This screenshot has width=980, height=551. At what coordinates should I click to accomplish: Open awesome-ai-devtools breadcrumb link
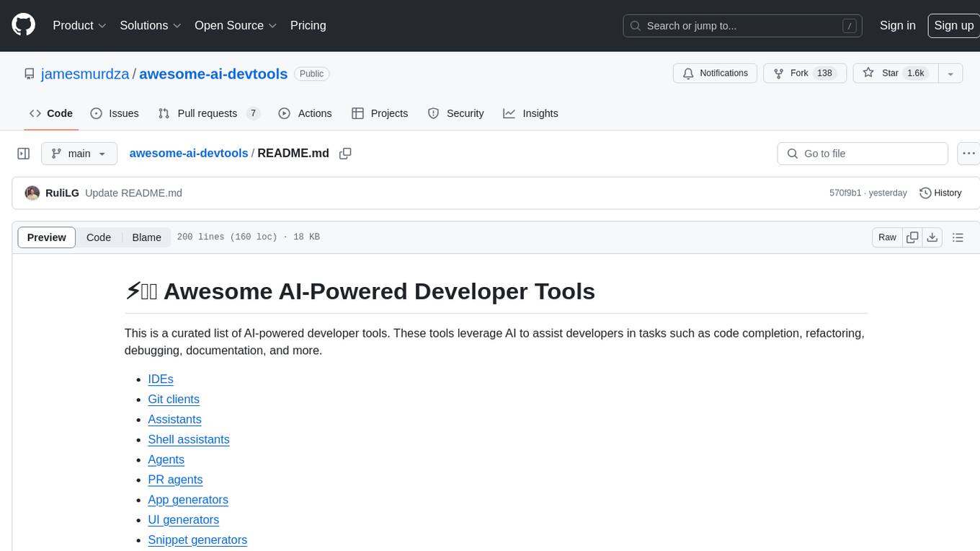click(188, 154)
